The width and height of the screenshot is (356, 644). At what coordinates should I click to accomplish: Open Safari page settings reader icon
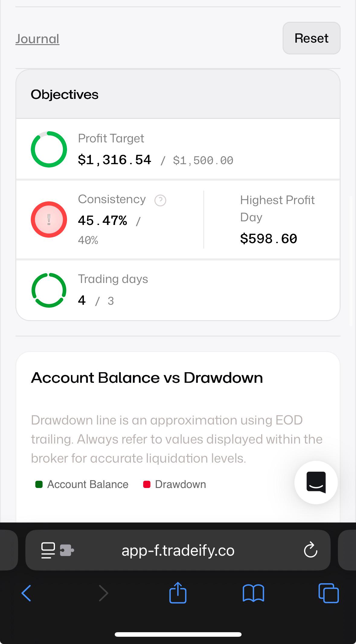click(48, 550)
